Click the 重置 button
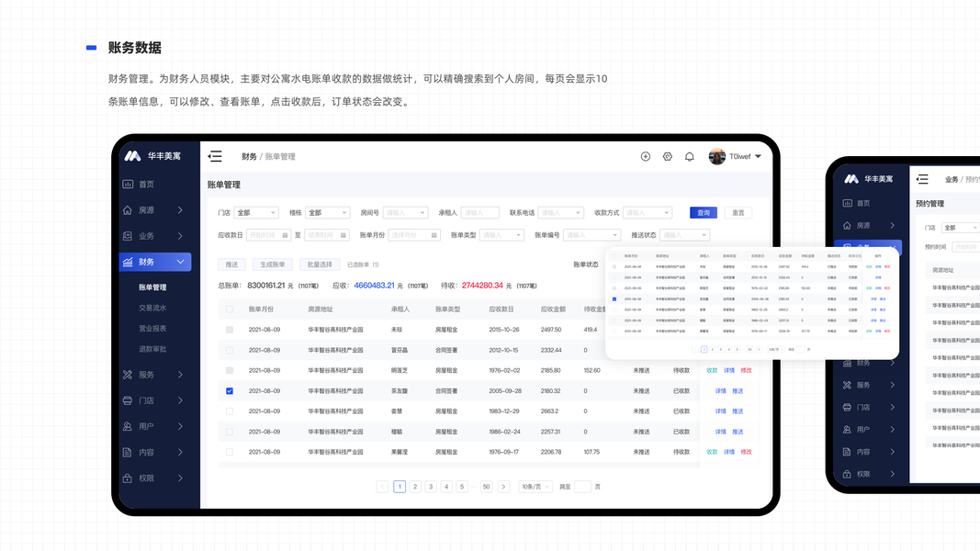 [738, 213]
